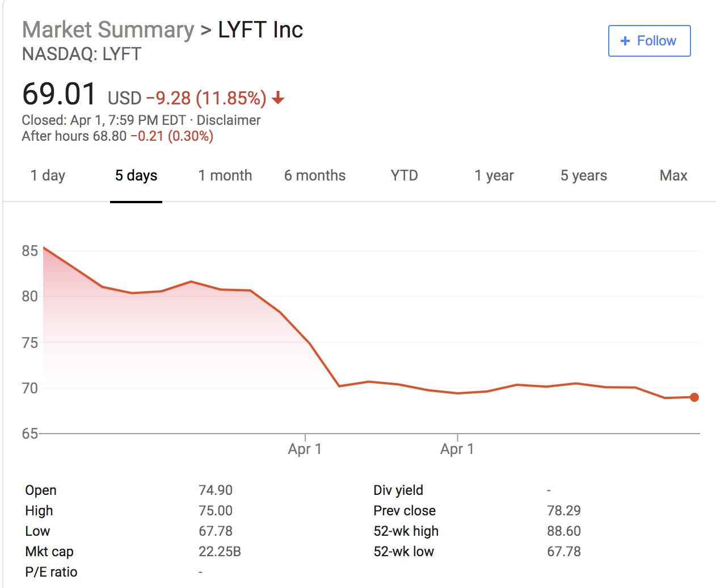This screenshot has width=716, height=588.
Task: Switch to the 1 month range
Action: [225, 175]
